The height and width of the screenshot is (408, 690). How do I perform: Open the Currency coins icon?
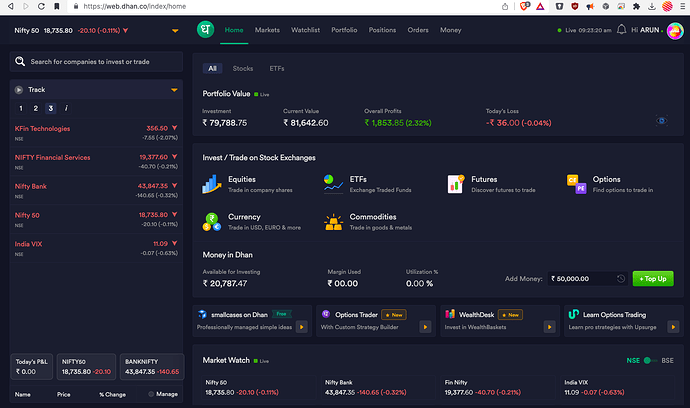pos(212,221)
